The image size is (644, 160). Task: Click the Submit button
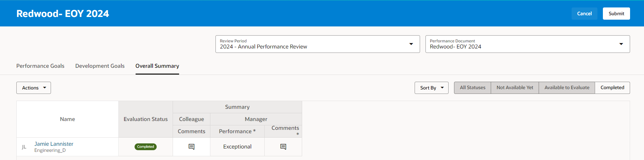[616, 14]
